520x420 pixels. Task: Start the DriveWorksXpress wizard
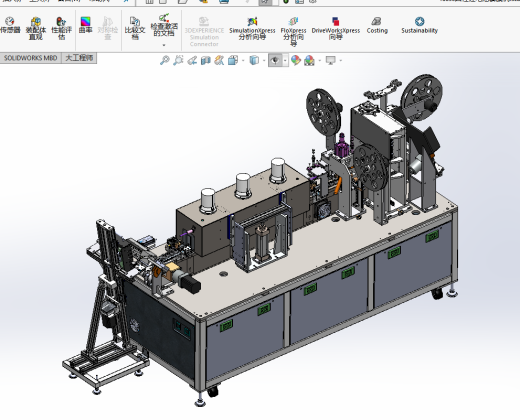(336, 28)
